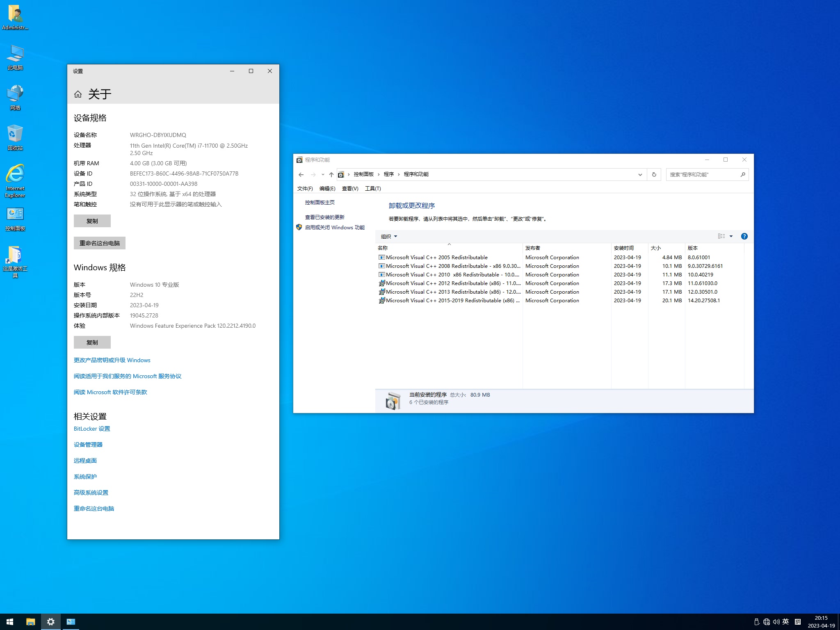This screenshot has width=840, height=630.
Task: Open 高级系统设置 link
Action: coord(91,493)
